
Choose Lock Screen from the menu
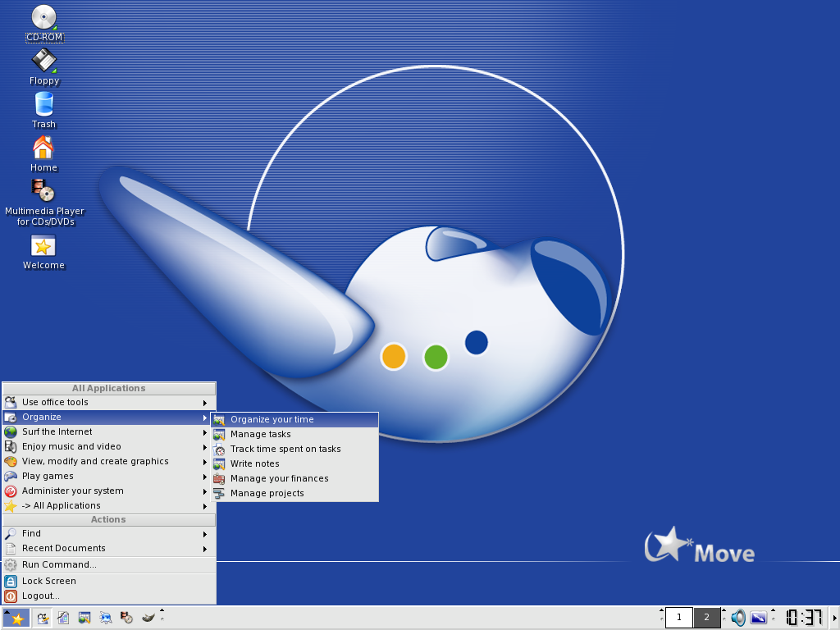109,581
